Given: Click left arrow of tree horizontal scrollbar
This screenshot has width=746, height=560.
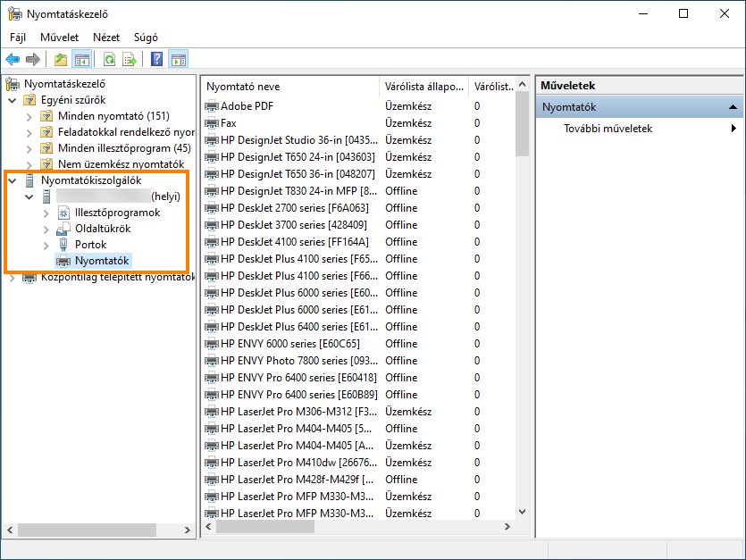Looking at the screenshot, I should (x=10, y=530).
